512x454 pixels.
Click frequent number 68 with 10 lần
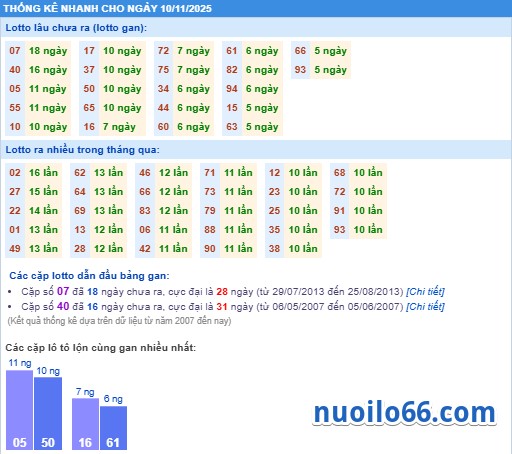coord(339,173)
